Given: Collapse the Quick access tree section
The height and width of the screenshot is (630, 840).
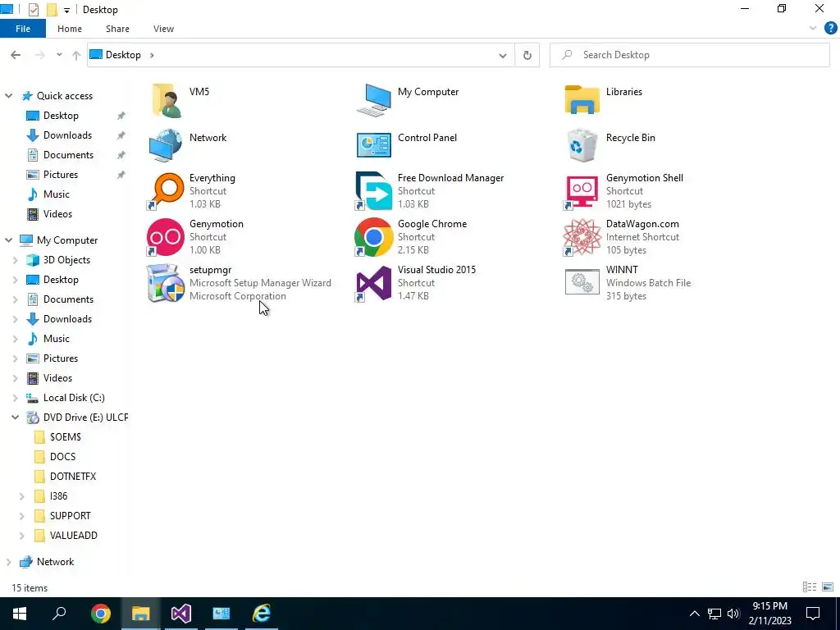Looking at the screenshot, I should [x=8, y=96].
